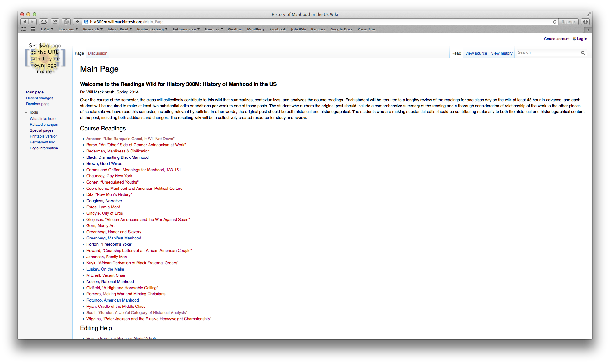Reload page with the refresh icon
The image size is (610, 364).
554,22
